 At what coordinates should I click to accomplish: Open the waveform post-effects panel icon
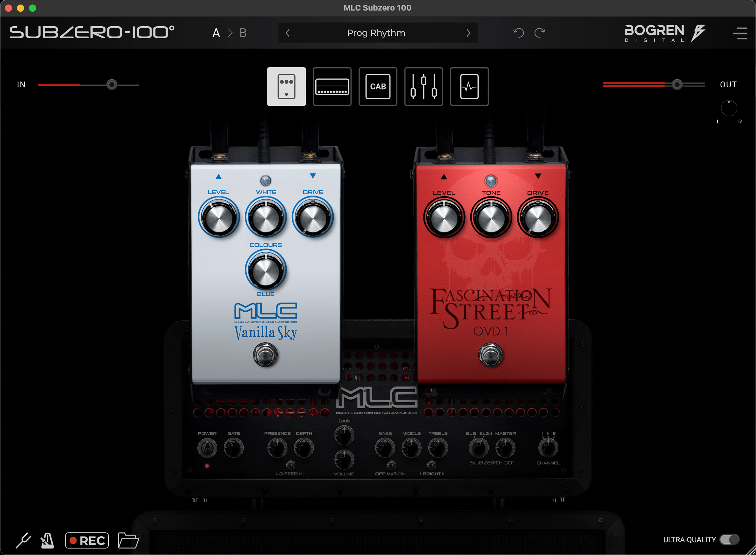click(469, 86)
